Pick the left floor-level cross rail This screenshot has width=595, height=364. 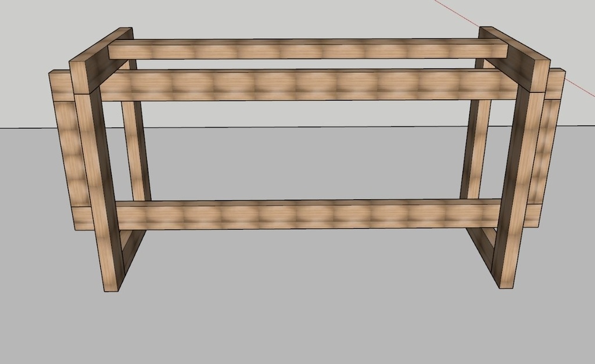point(134,250)
